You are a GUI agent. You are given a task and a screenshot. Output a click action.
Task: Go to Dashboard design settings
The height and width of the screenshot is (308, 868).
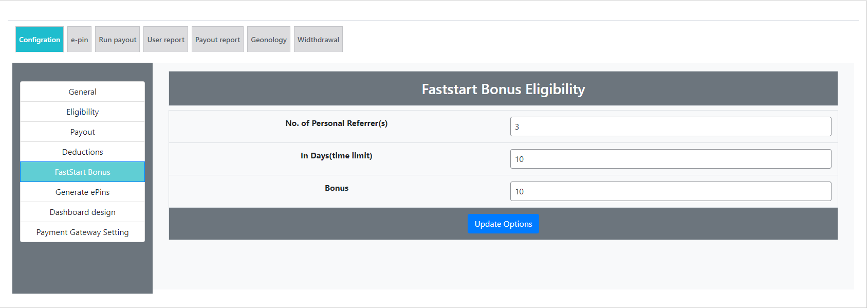pyautogui.click(x=82, y=212)
